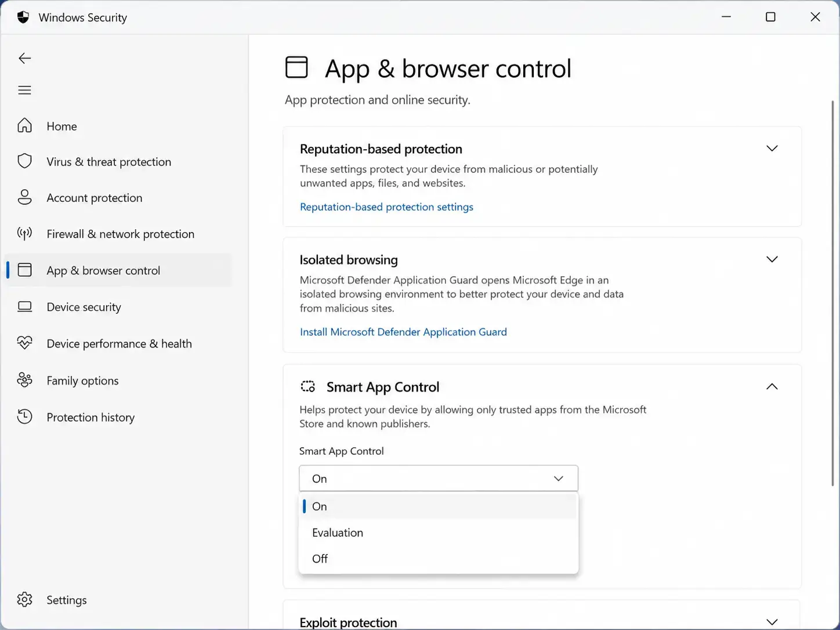Expand Reputation-based protection chevron
Image resolution: width=840 pixels, height=630 pixels.
click(772, 149)
